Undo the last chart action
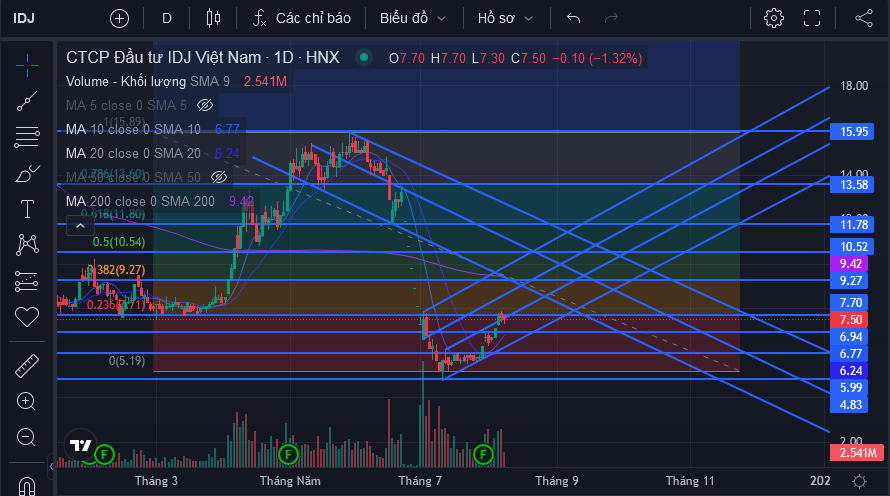The width and height of the screenshot is (890, 496). (573, 19)
